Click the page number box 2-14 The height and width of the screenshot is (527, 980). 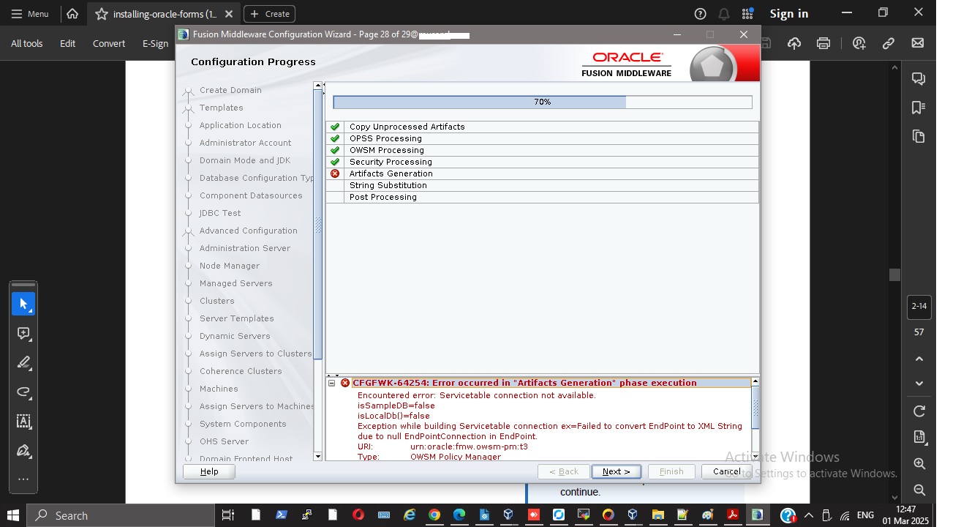click(919, 307)
